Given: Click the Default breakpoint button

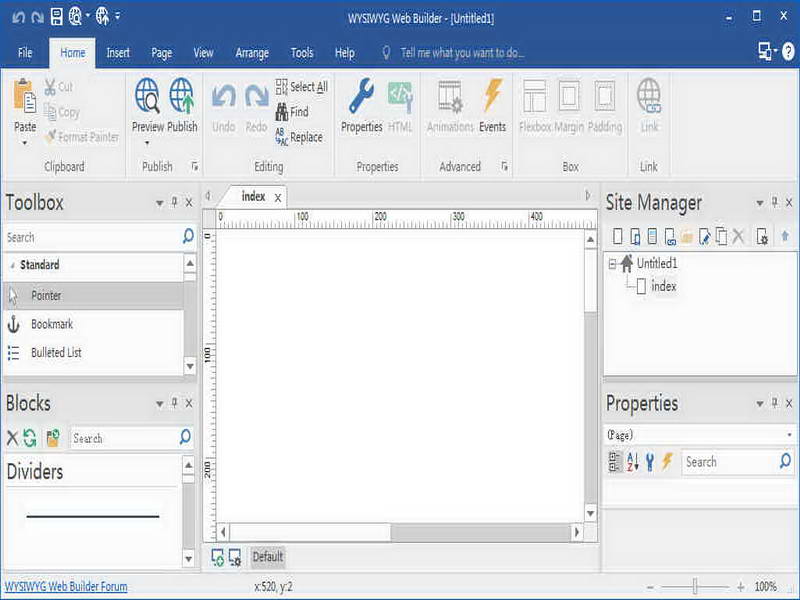Looking at the screenshot, I should tap(267, 557).
